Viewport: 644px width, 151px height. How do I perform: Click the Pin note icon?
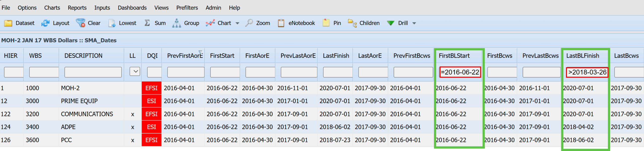[x=326, y=23]
